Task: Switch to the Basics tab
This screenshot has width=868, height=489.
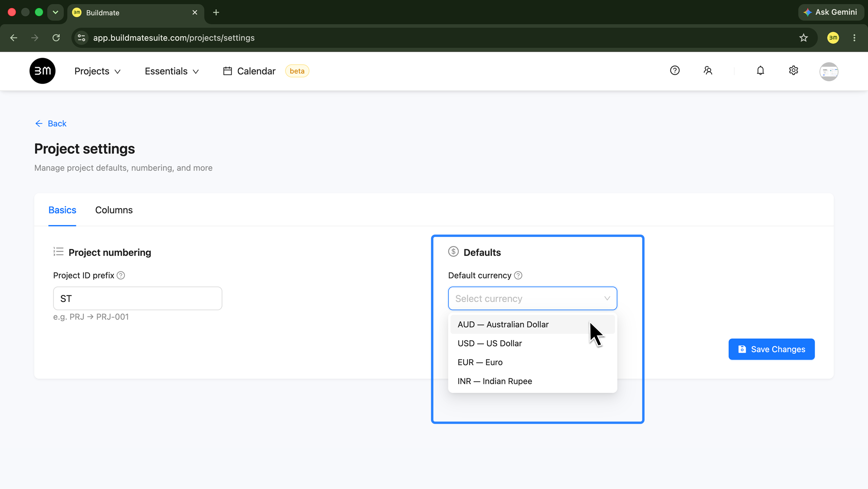Action: click(x=62, y=210)
